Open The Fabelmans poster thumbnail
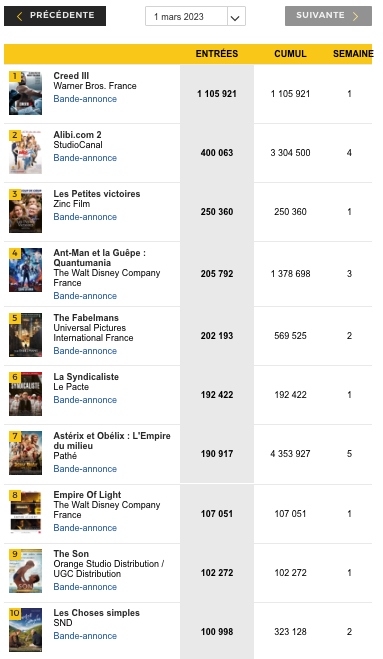The image size is (383, 659). point(26,335)
